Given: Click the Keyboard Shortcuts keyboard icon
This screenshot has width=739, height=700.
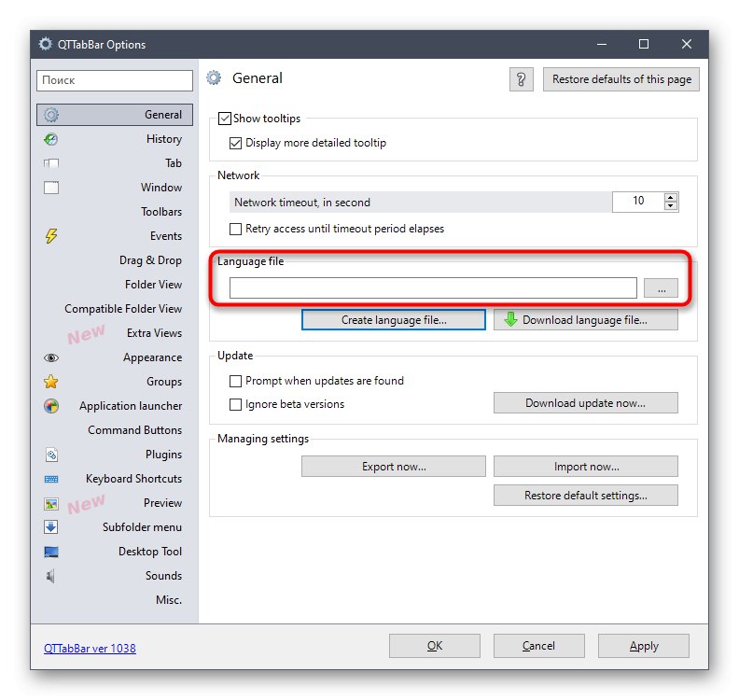Looking at the screenshot, I should (x=51, y=479).
